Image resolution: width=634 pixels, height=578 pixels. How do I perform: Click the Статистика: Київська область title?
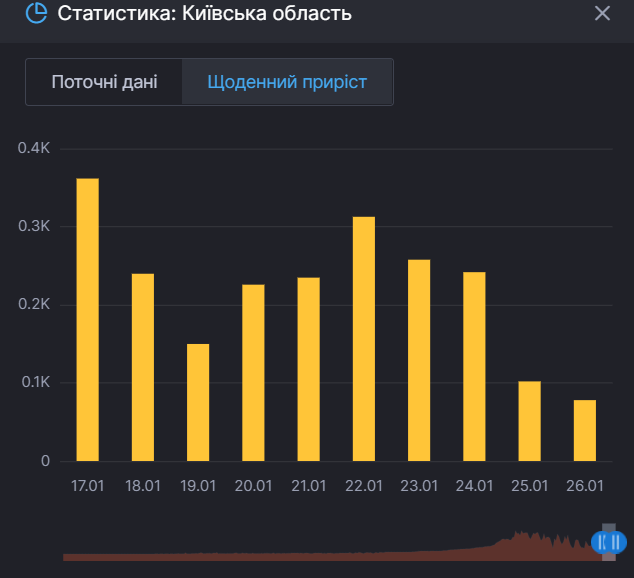(x=205, y=14)
